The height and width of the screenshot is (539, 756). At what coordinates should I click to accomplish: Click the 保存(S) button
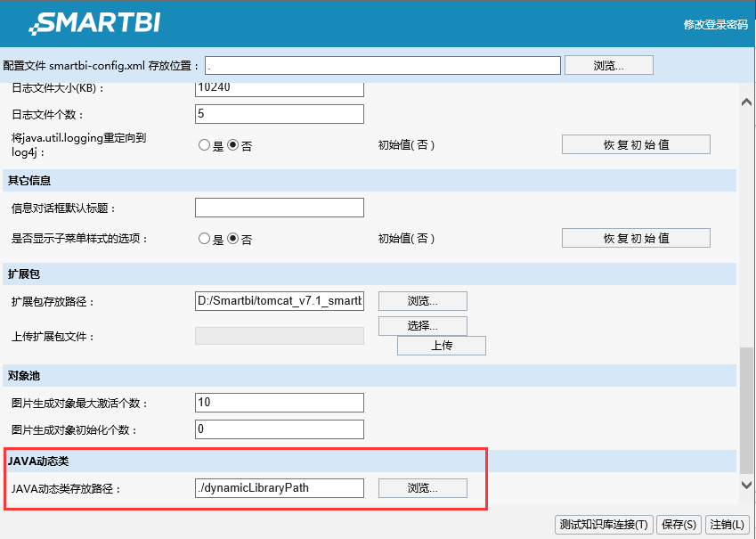(679, 524)
